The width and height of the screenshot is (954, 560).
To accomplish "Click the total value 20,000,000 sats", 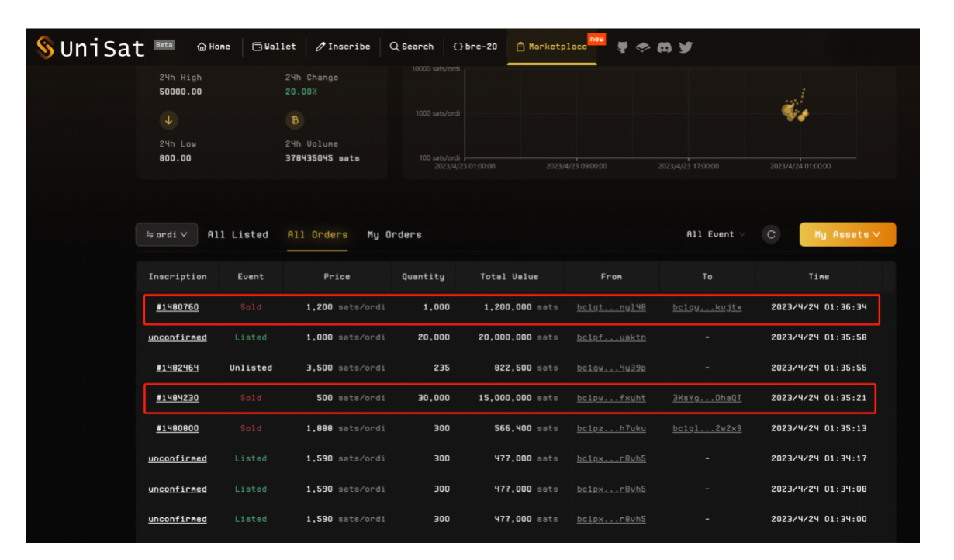I will coord(518,337).
